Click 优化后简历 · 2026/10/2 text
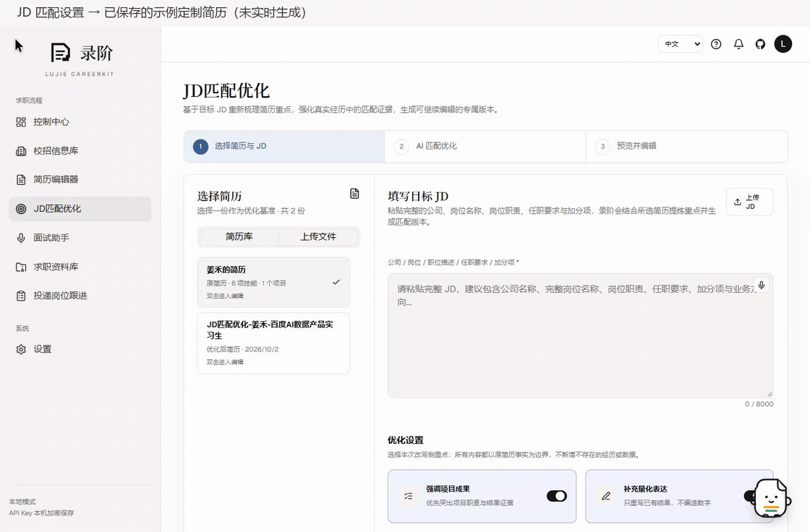Viewport: 810px width, 532px height. point(242,349)
